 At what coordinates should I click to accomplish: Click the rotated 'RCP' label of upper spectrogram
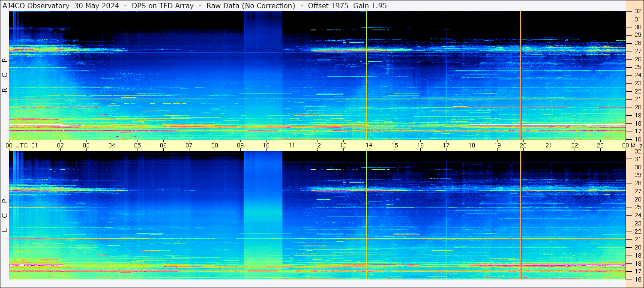pos(5,75)
